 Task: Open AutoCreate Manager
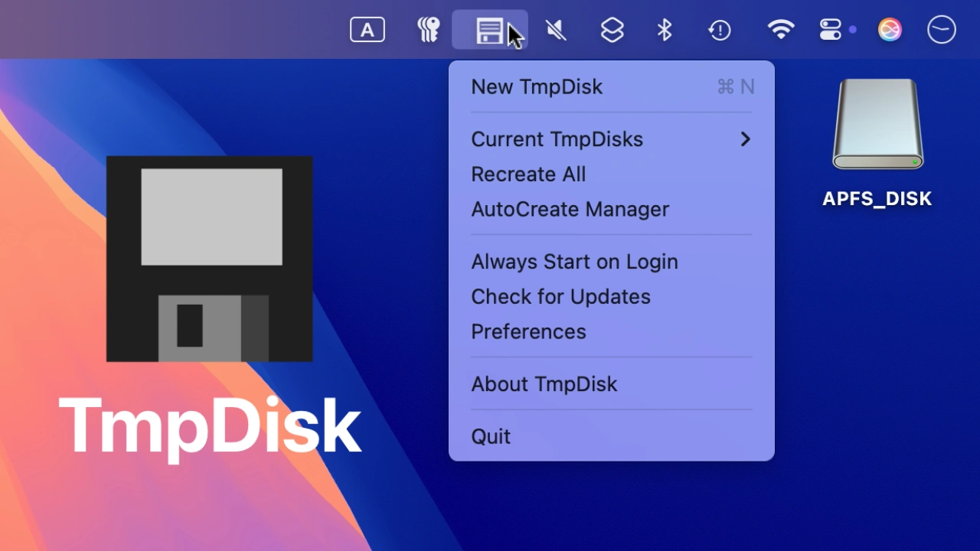click(570, 210)
